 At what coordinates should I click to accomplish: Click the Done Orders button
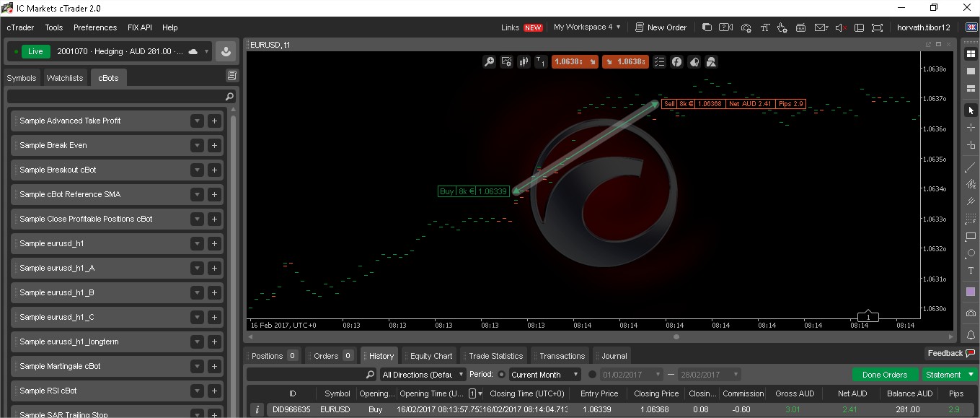pyautogui.click(x=885, y=375)
